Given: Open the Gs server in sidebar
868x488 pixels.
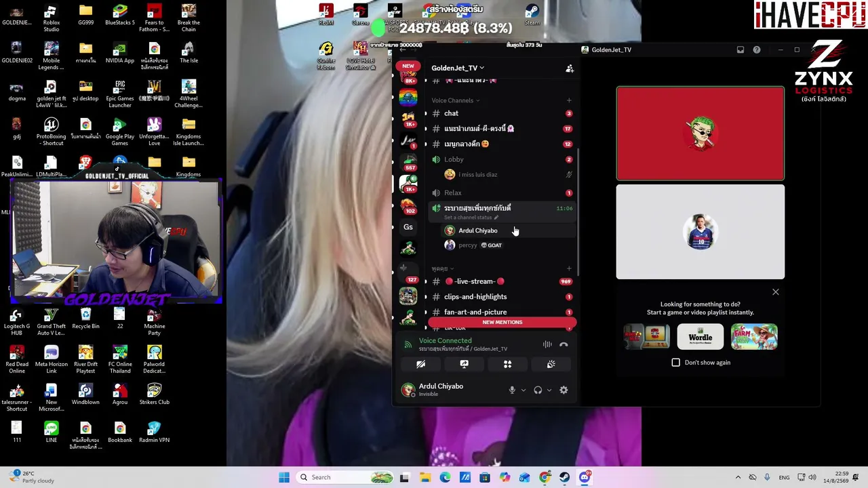Looking at the screenshot, I should tap(408, 227).
